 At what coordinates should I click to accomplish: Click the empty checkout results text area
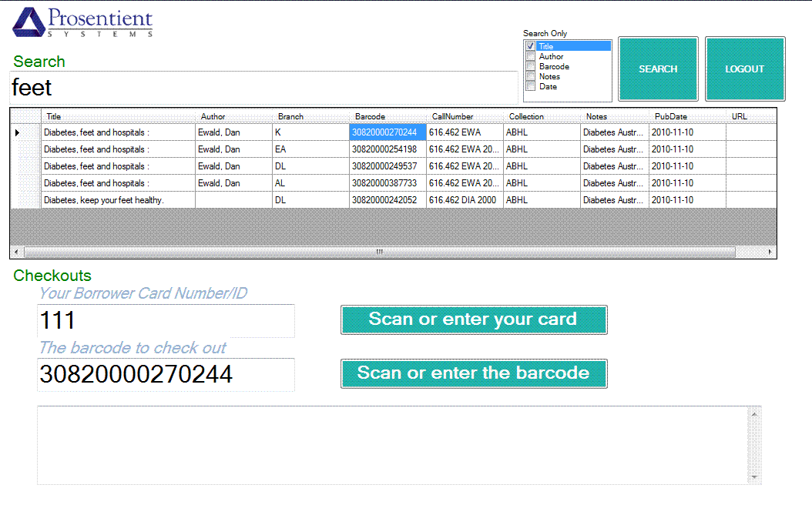tap(392, 445)
